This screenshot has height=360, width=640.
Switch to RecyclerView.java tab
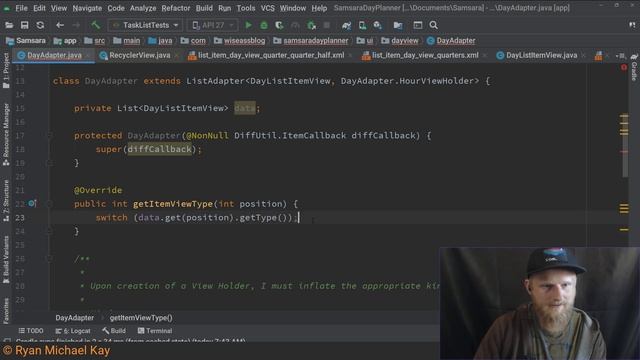point(140,56)
